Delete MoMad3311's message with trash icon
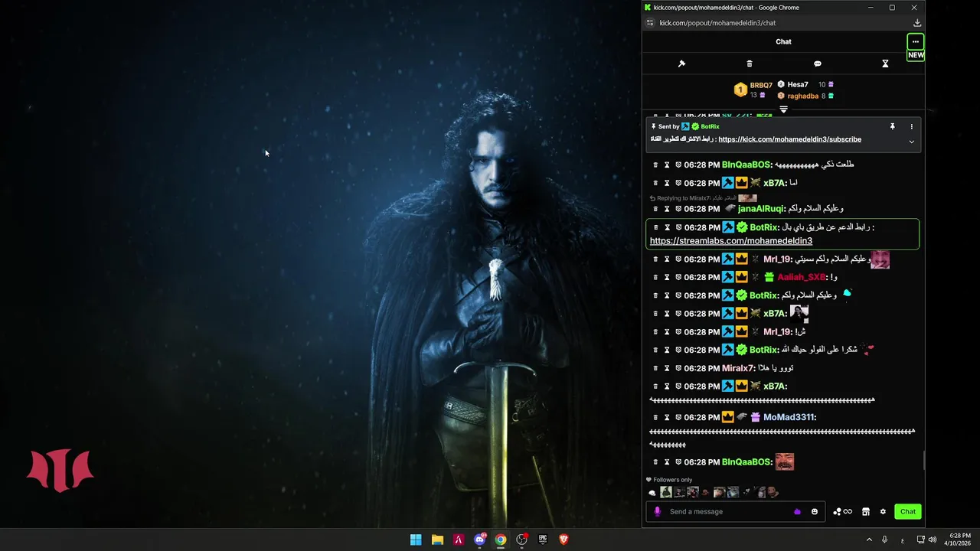980x551 pixels. 655,417
